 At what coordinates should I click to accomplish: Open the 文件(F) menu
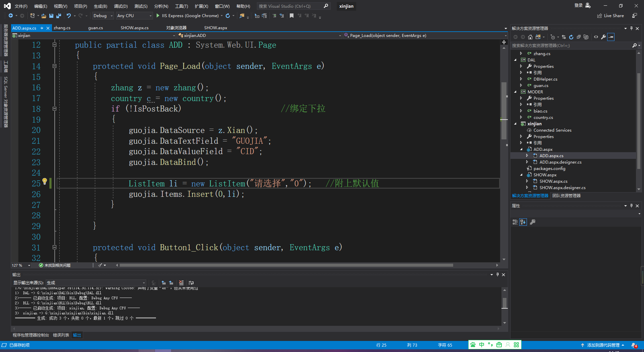(x=21, y=6)
